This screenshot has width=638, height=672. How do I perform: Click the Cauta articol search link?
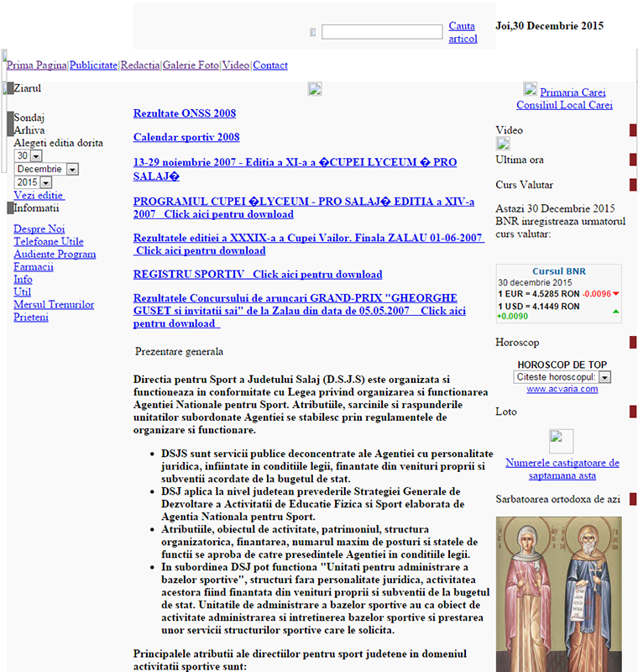(x=463, y=33)
